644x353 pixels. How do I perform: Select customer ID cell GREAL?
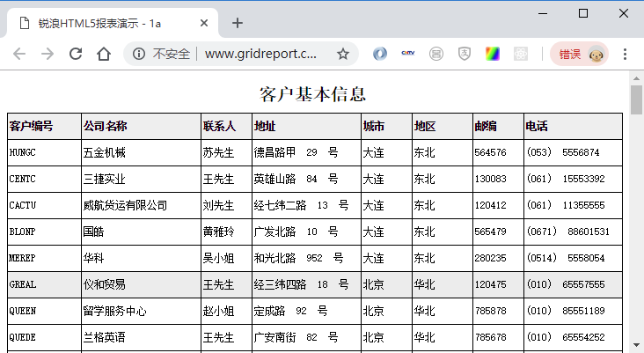(x=44, y=285)
